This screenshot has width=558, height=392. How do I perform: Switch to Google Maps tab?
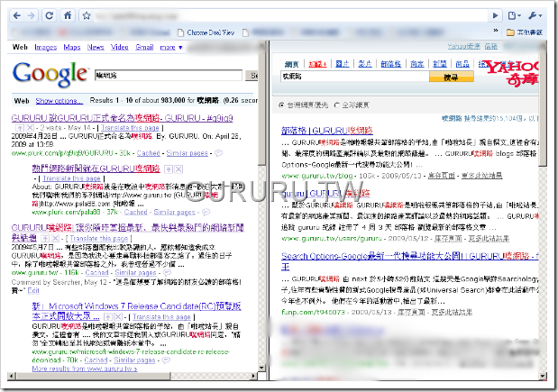72,47
